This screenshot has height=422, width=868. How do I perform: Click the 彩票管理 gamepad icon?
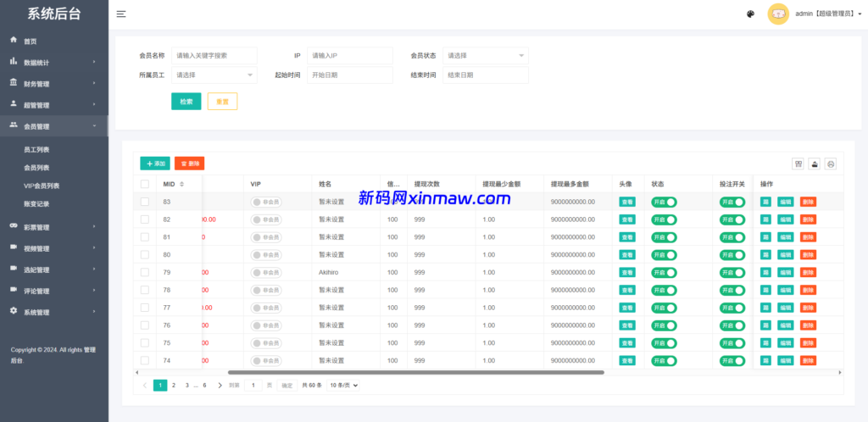[14, 226]
